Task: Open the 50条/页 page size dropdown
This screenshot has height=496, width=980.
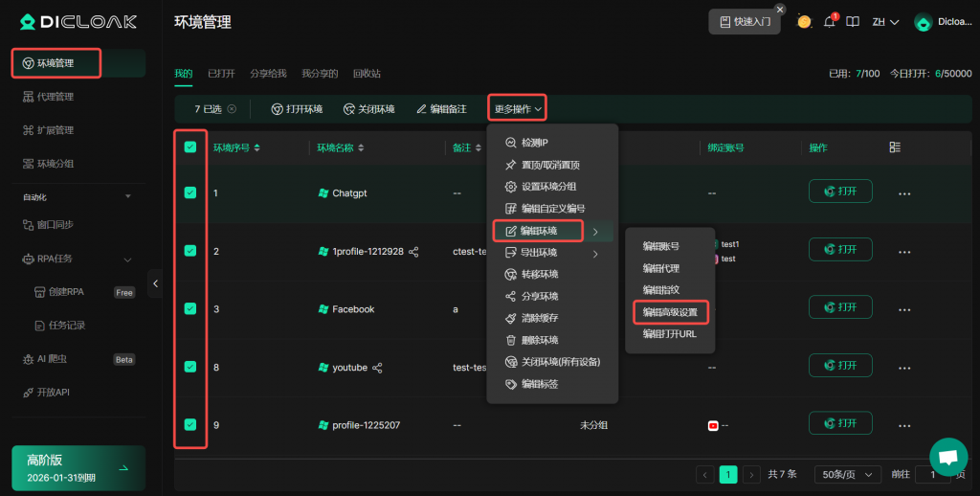Action: tap(848, 474)
